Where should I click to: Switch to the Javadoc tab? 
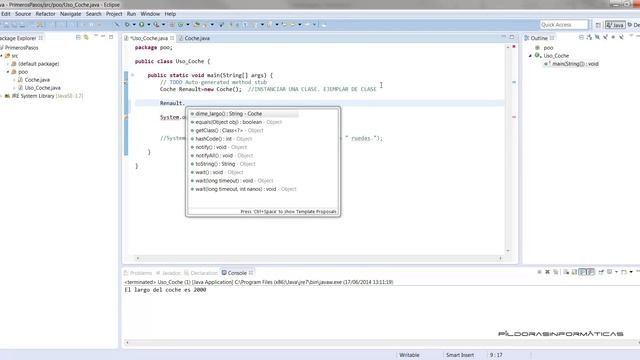click(168, 273)
